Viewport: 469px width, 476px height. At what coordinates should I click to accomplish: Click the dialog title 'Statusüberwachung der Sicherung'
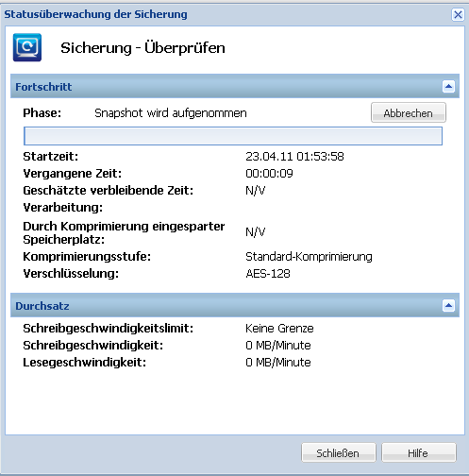pos(95,14)
